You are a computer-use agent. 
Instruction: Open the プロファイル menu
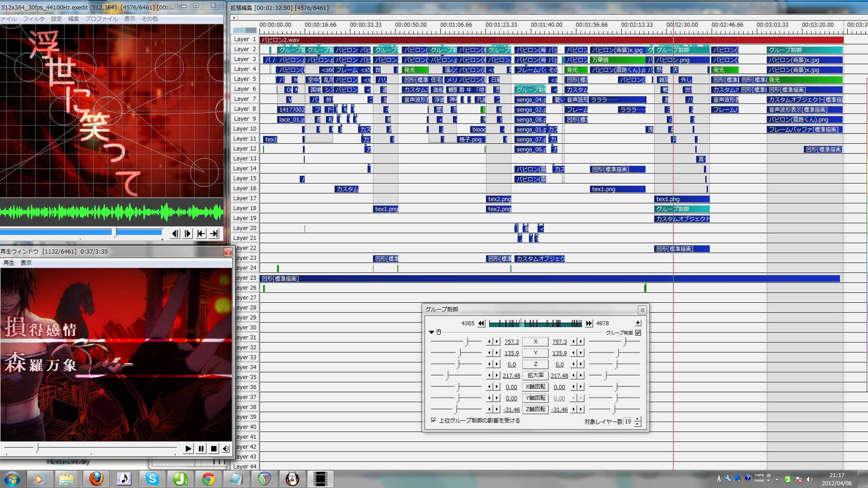pyautogui.click(x=101, y=19)
